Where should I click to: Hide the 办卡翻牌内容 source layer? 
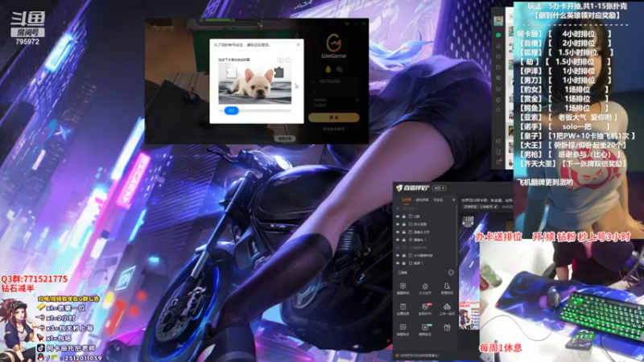pyautogui.click(x=398, y=255)
